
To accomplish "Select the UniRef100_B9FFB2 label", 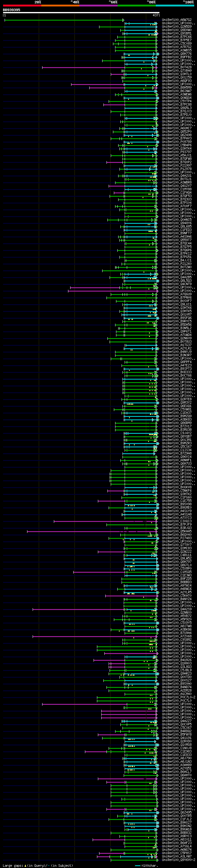I will pos(177,57).
